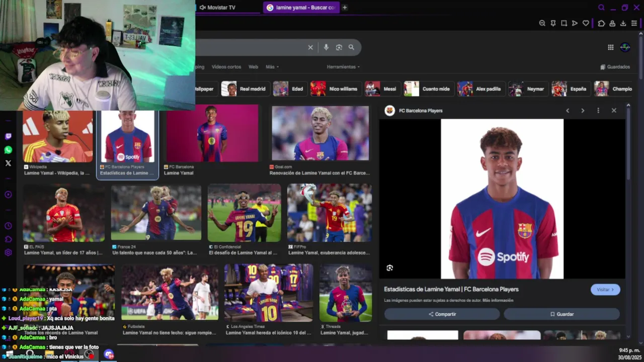Open the browser profile account icon
Screen dimensions: 644x362
point(612,23)
